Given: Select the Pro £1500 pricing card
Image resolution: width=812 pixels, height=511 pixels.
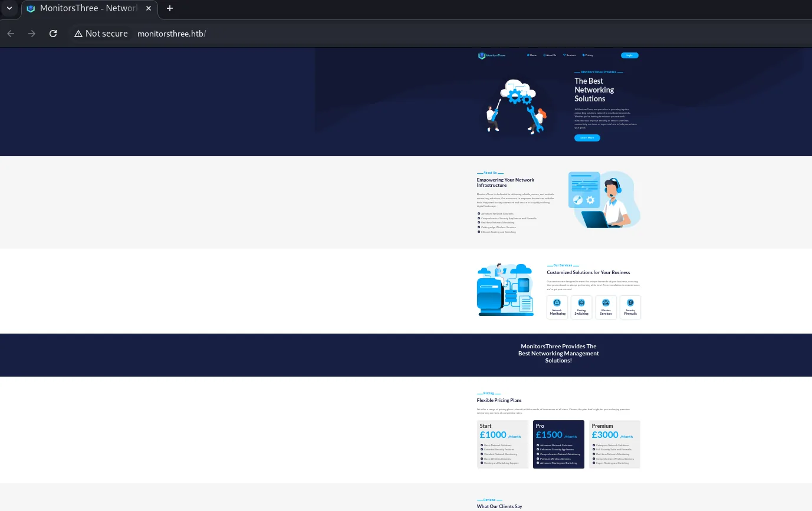Looking at the screenshot, I should pos(558,444).
